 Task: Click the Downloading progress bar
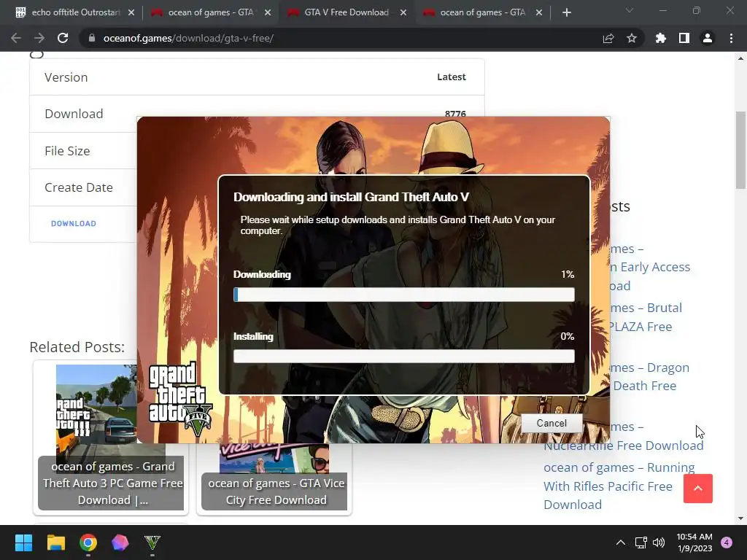click(x=404, y=295)
